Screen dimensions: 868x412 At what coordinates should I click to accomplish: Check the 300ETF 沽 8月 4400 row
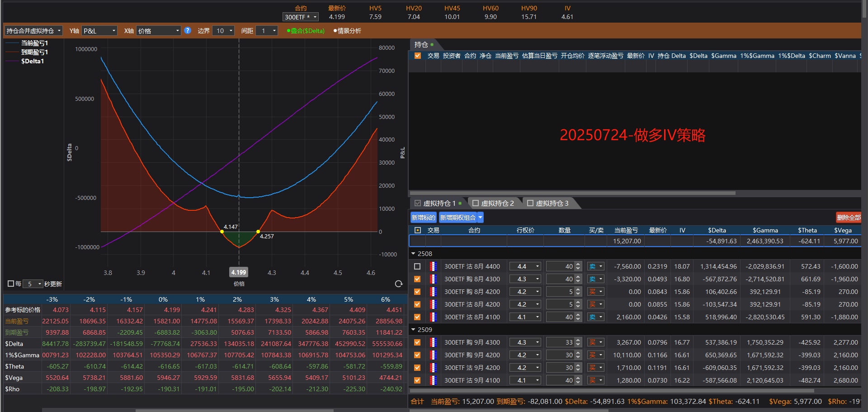click(x=417, y=267)
